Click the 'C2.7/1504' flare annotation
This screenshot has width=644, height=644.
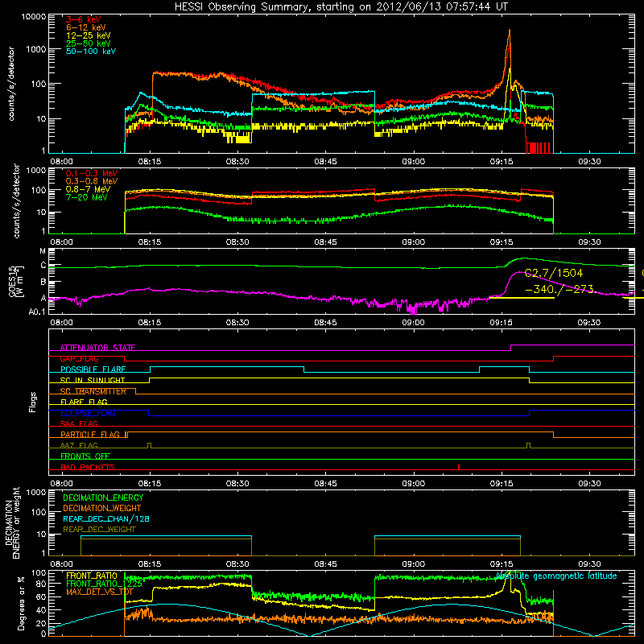point(554,273)
